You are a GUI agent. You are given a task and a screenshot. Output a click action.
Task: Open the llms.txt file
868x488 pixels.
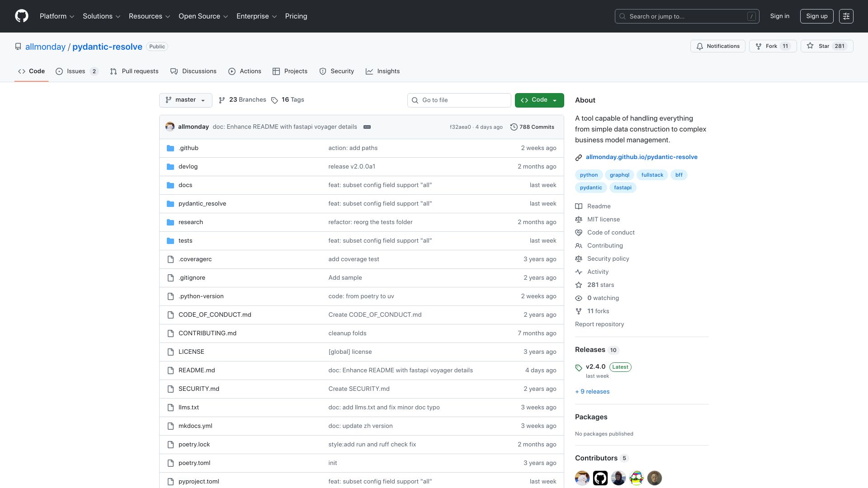point(189,408)
